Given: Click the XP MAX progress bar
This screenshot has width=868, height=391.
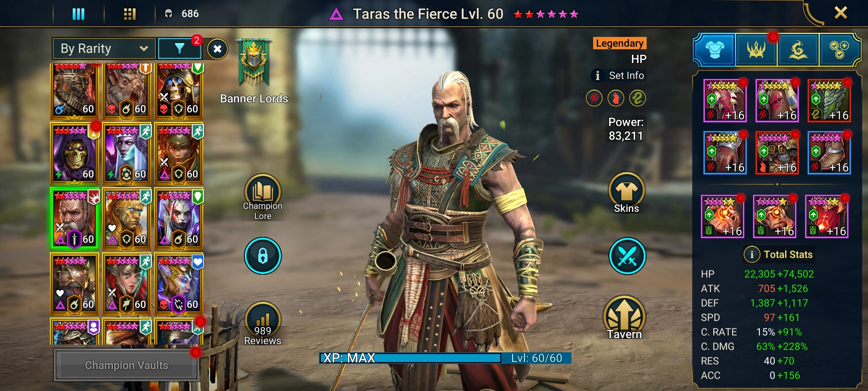Looking at the screenshot, I should 445,358.
